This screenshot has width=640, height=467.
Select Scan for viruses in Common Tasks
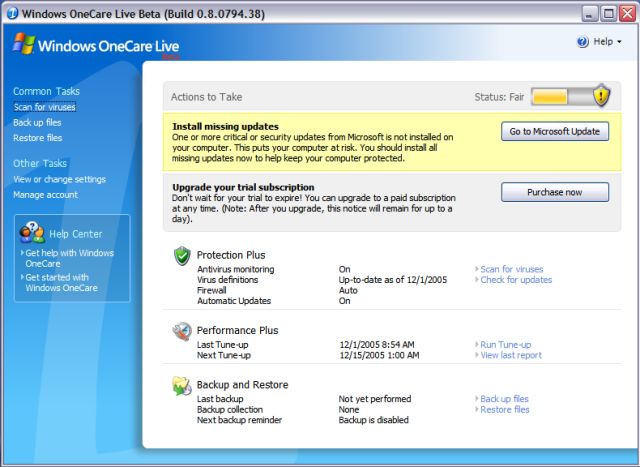pos(44,107)
